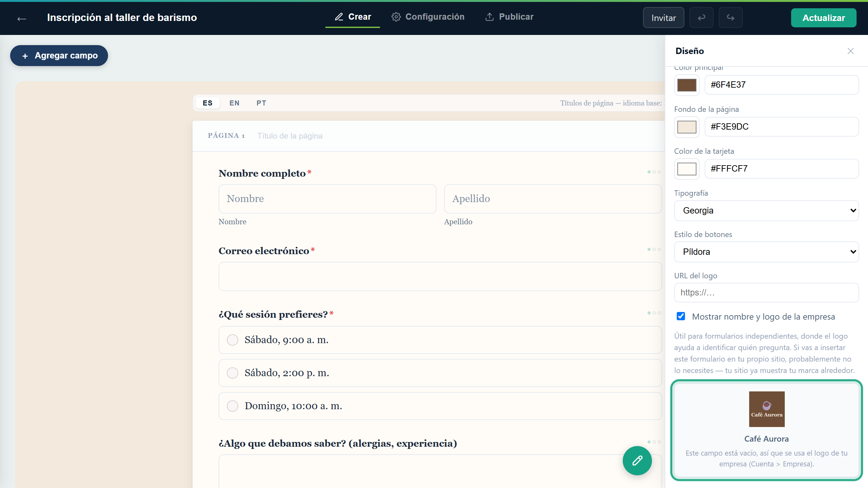Open the Configuración tab
Viewport: 868px width, 488px height.
pyautogui.click(x=428, y=17)
